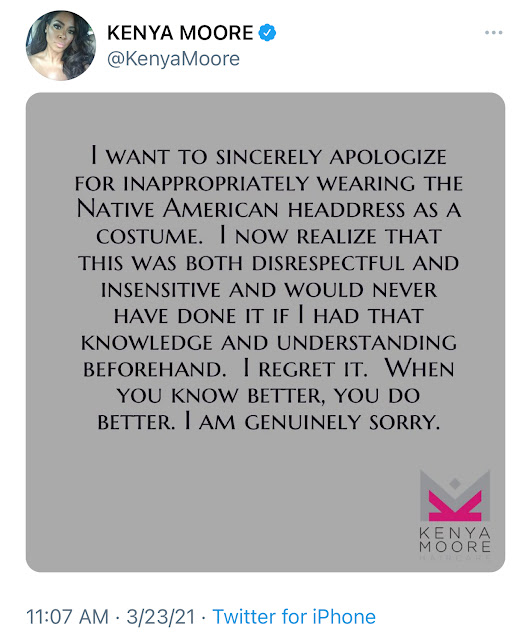This screenshot has width=531, height=640.
Task: Open the @KenyaMoore handle link
Action: click(173, 59)
